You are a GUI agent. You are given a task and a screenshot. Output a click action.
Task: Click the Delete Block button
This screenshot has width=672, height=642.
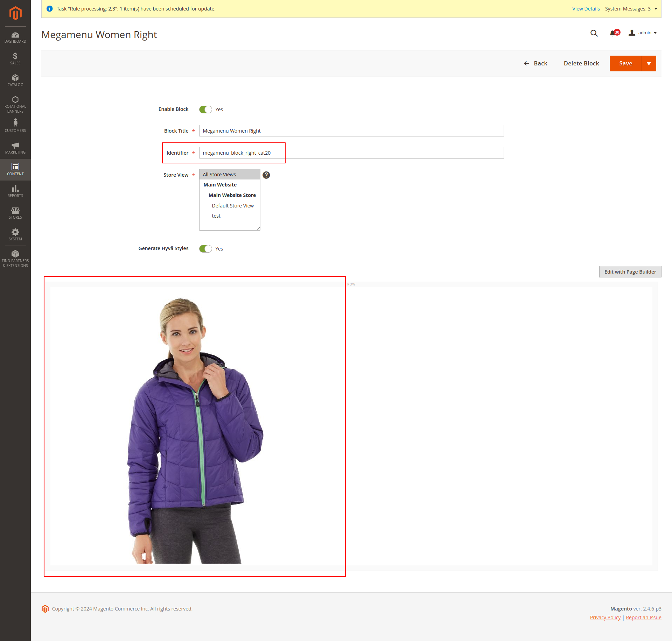pos(581,63)
